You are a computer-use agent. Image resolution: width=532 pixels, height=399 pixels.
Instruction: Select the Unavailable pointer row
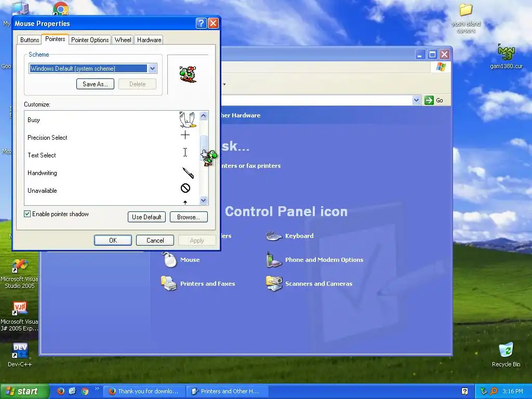[x=112, y=190]
